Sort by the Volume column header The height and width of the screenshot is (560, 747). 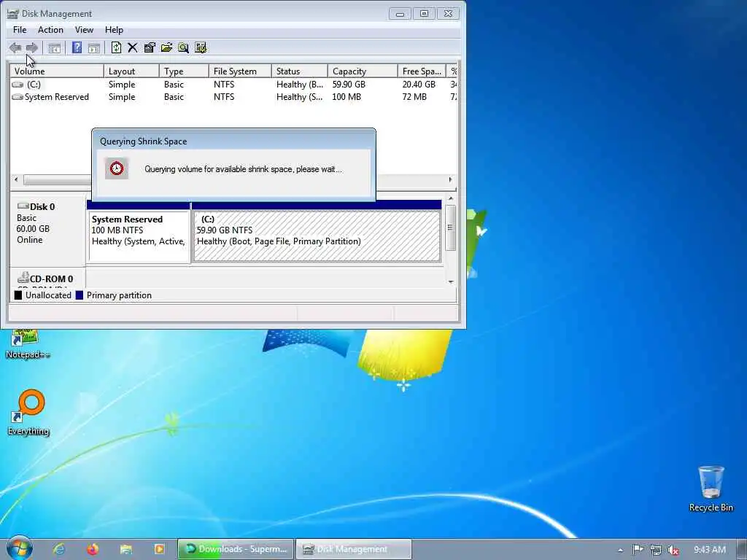tap(57, 71)
